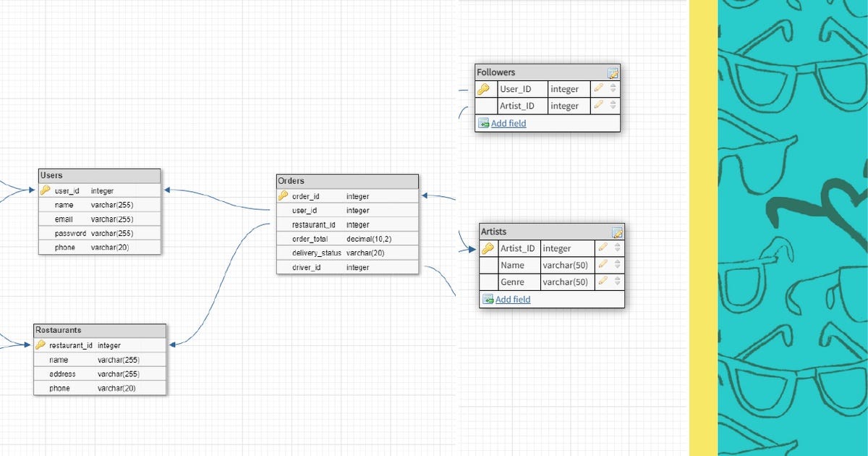868x456 pixels.
Task: Select the Genre field in Artists table
Action: click(x=513, y=282)
